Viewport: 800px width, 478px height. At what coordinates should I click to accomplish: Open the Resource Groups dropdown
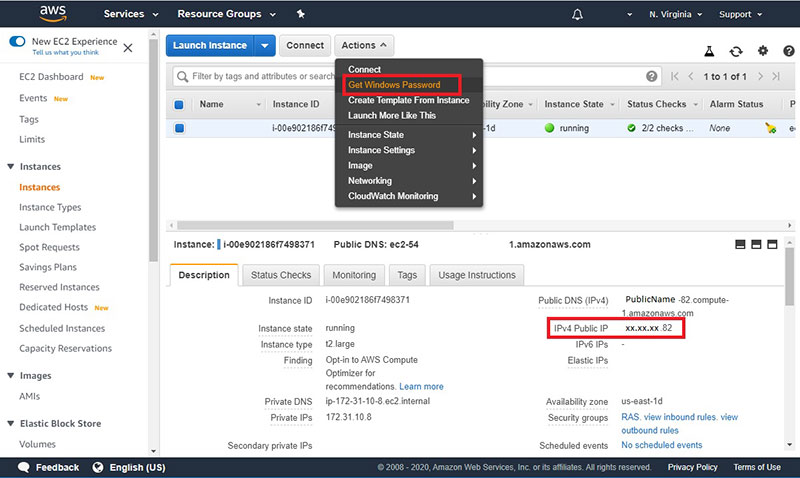[227, 14]
